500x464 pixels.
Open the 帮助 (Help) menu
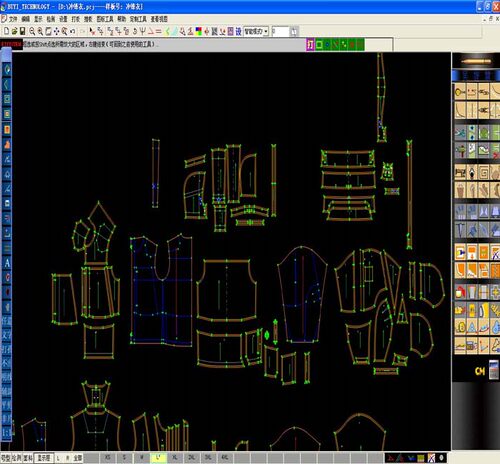coord(122,19)
